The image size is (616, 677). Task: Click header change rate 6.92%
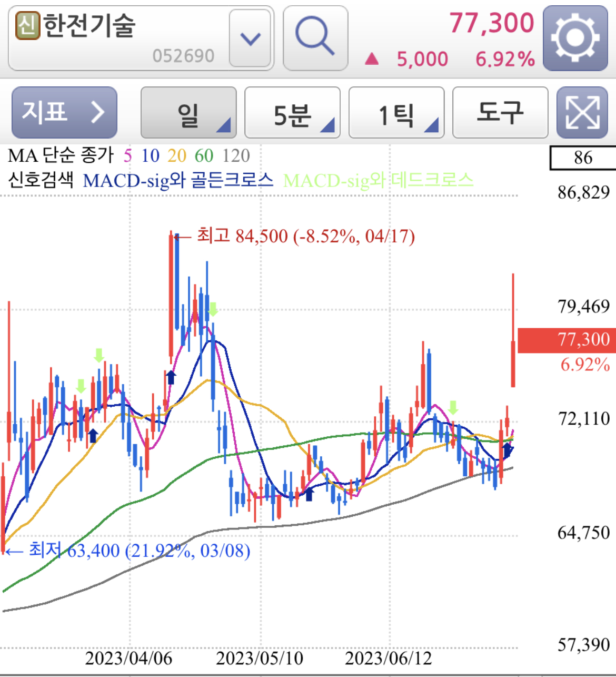tap(505, 59)
